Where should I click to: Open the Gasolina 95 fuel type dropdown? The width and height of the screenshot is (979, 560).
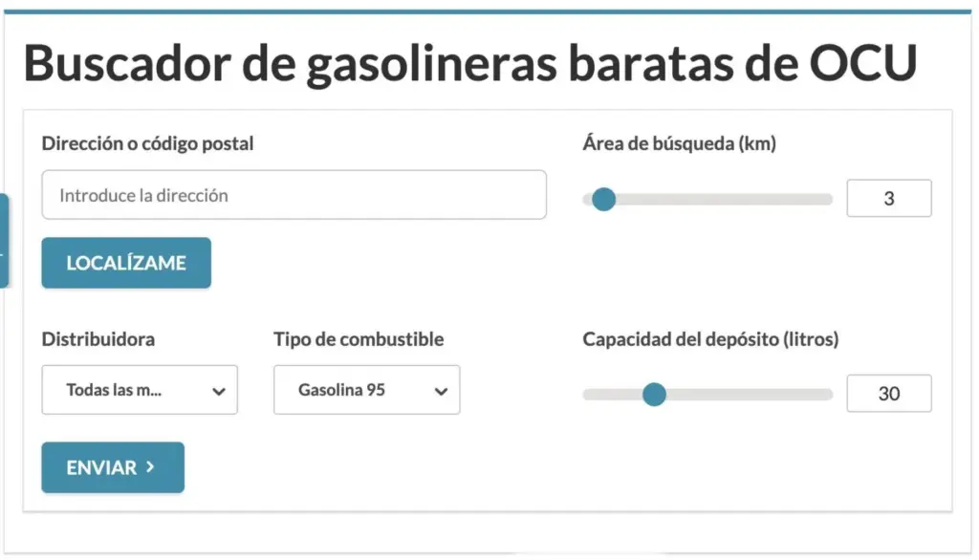[366, 390]
